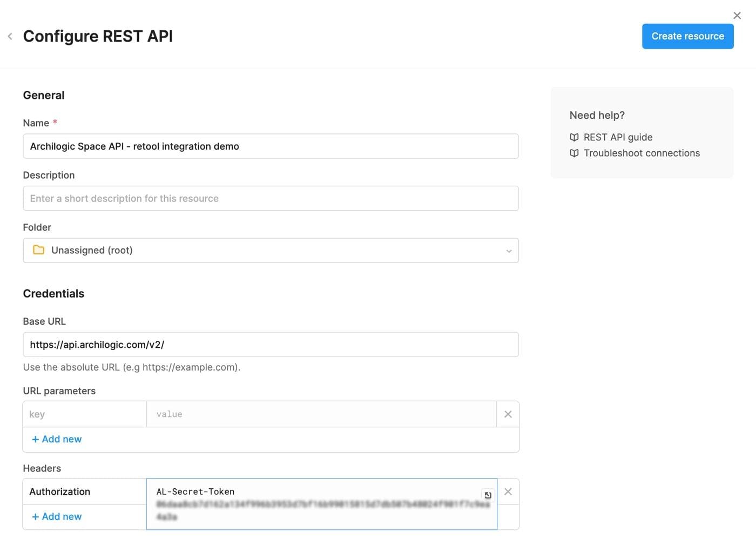The width and height of the screenshot is (756, 538).
Task: Close the Configure REST API dialog
Action: pos(737,16)
